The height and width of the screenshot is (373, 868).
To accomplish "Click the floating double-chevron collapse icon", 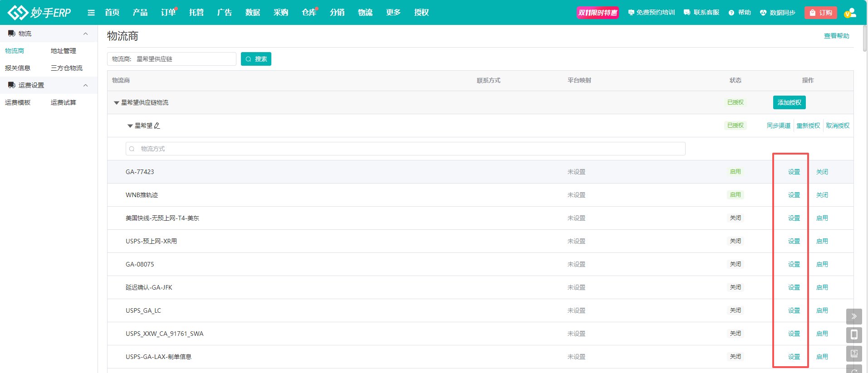I will coord(853,316).
